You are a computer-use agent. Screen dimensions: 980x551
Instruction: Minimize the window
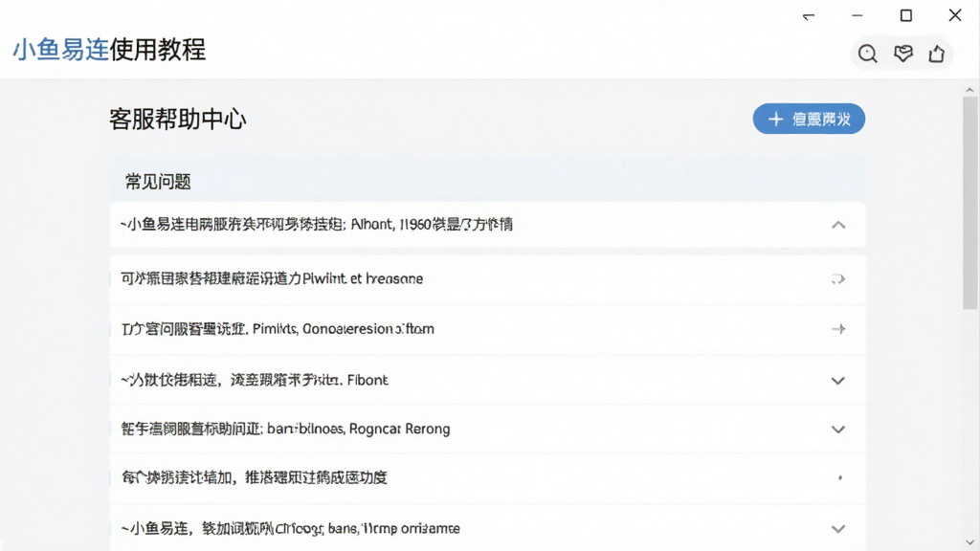pyautogui.click(x=857, y=15)
